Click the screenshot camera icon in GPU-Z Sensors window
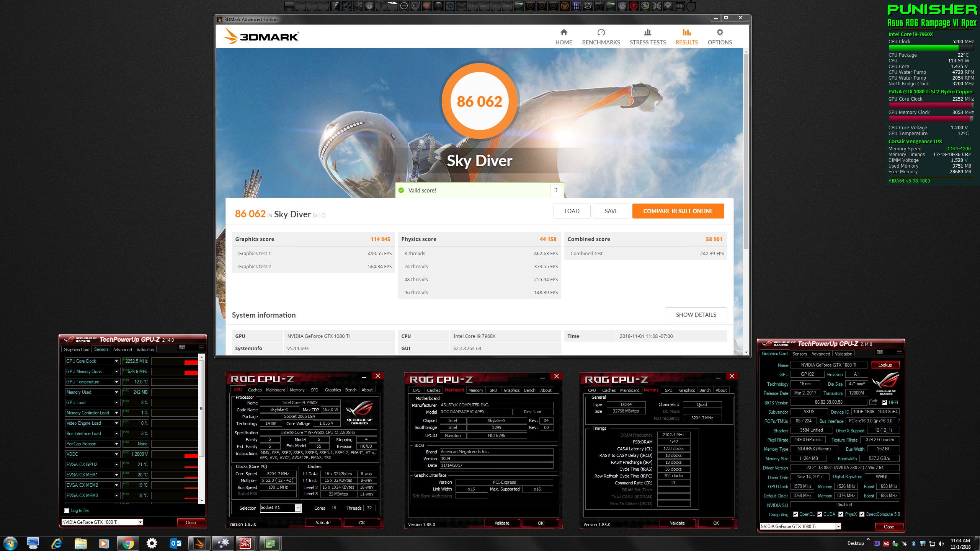This screenshot has width=980, height=551. click(182, 347)
